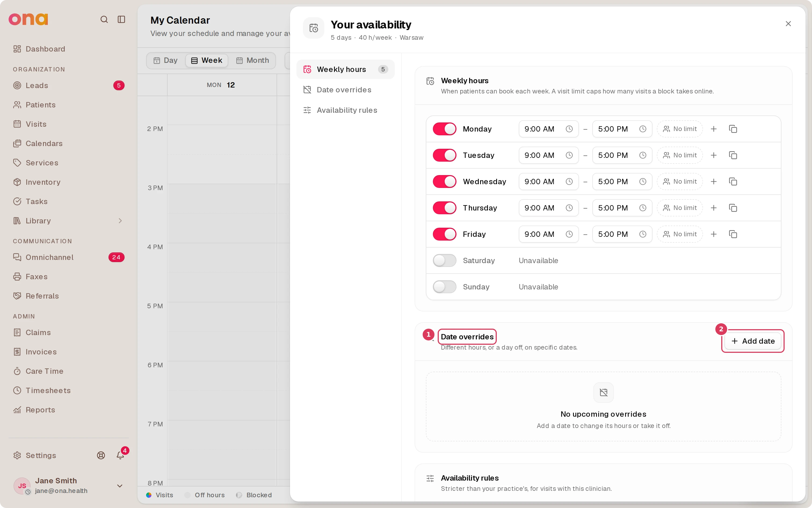Open Timesheets in sidebar
This screenshot has height=508, width=812.
(68, 390)
